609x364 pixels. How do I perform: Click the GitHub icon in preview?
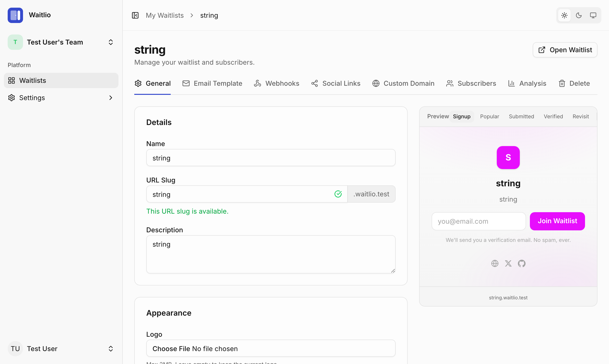pyautogui.click(x=521, y=263)
